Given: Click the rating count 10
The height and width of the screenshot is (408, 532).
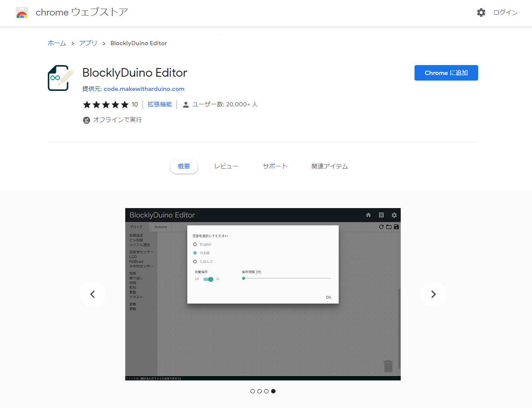Looking at the screenshot, I should tap(135, 104).
